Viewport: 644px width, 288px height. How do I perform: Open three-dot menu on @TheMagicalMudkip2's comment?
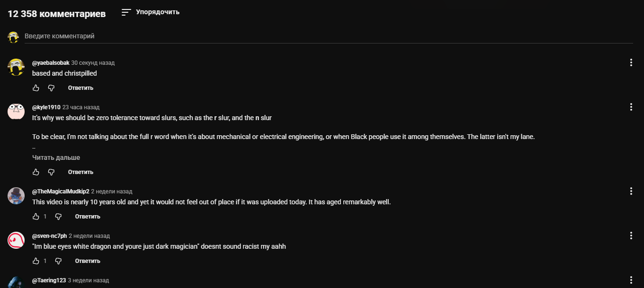tap(631, 191)
